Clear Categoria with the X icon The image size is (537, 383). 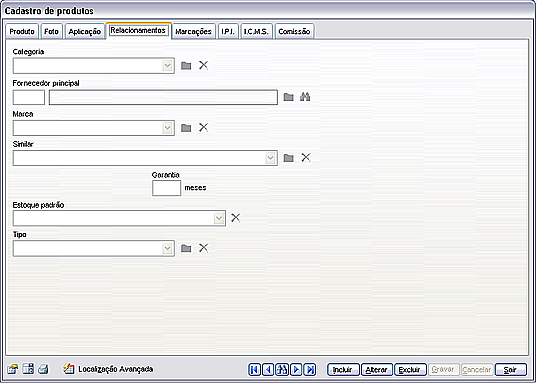pos(203,65)
